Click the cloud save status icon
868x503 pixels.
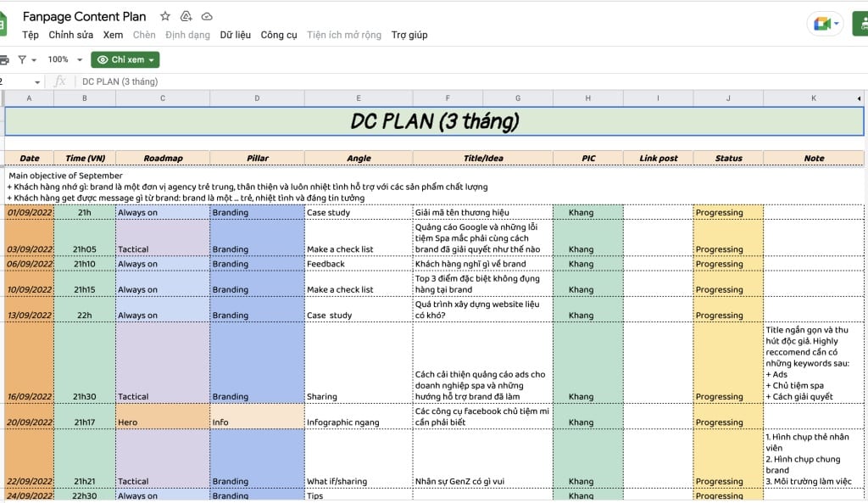207,16
